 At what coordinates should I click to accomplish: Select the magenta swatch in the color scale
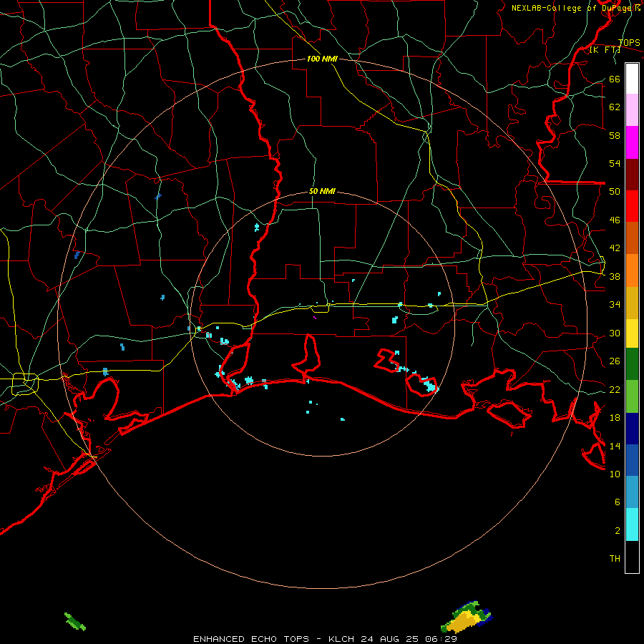click(632, 142)
